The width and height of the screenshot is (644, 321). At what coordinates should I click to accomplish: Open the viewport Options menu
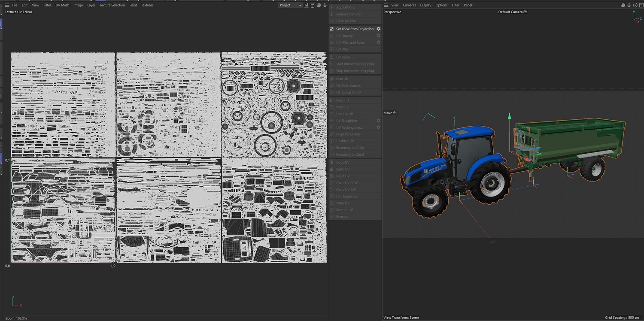(x=441, y=5)
